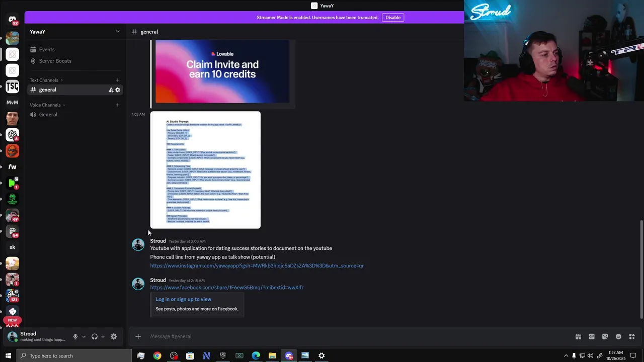Open the gift icon in message bar

[x=578, y=337]
